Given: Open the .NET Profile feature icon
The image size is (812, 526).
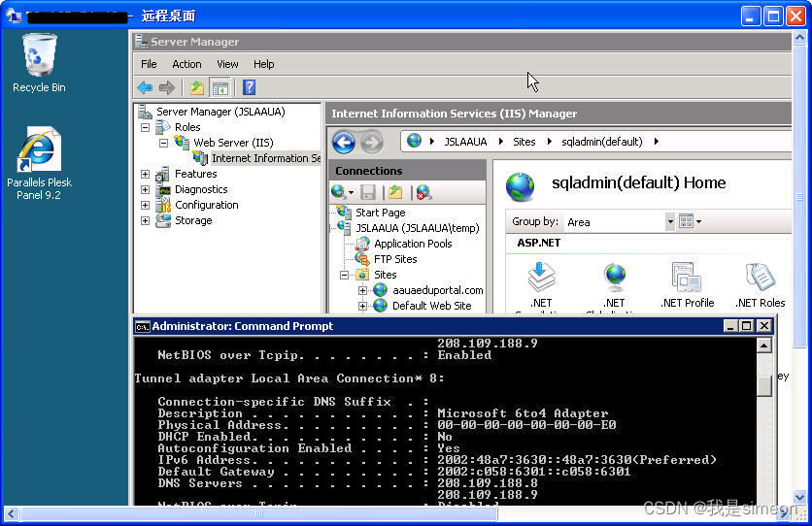Looking at the screenshot, I should point(688,285).
